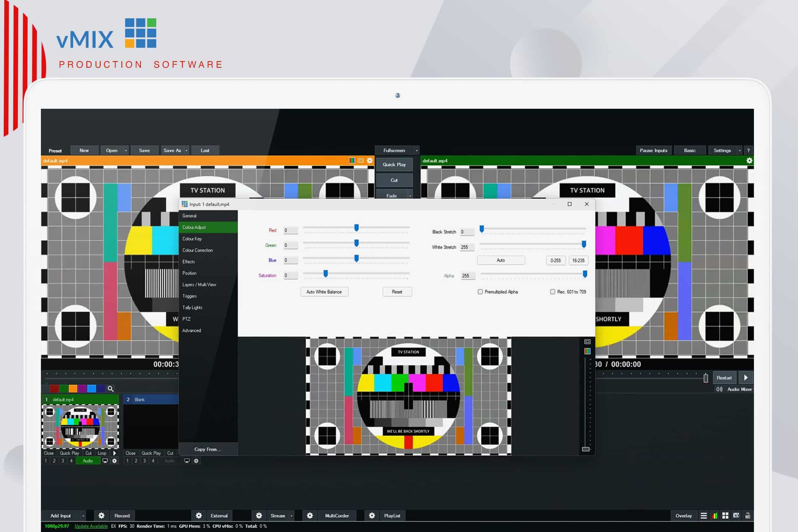Screen dimensions: 798x532
Task: Open preview window settings gear in orange bar
Action: (x=369, y=160)
